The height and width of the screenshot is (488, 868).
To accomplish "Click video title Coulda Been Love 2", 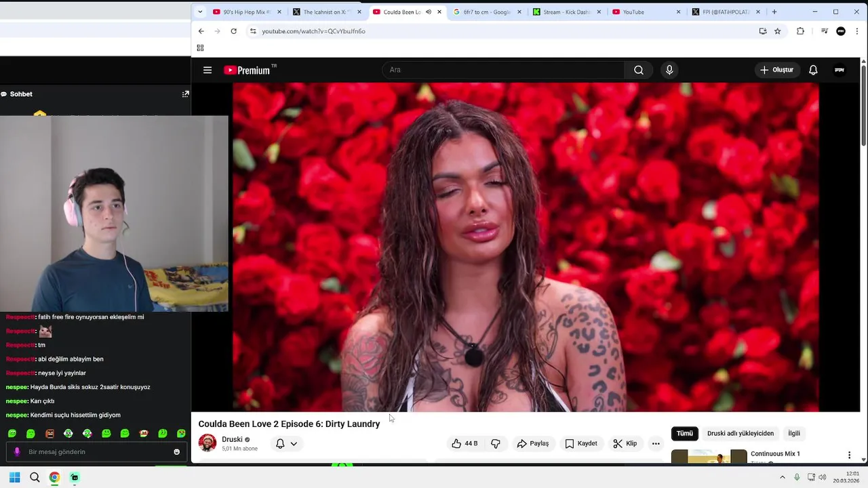I will (289, 424).
